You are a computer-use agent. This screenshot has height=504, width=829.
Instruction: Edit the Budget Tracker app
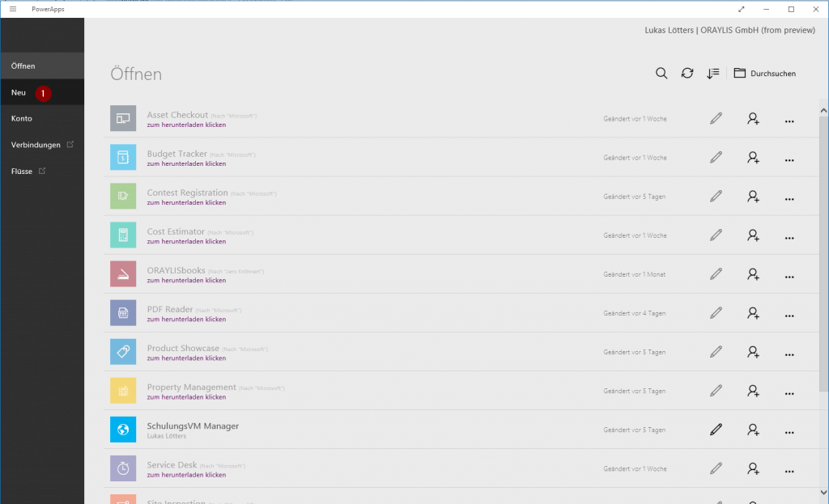point(716,158)
